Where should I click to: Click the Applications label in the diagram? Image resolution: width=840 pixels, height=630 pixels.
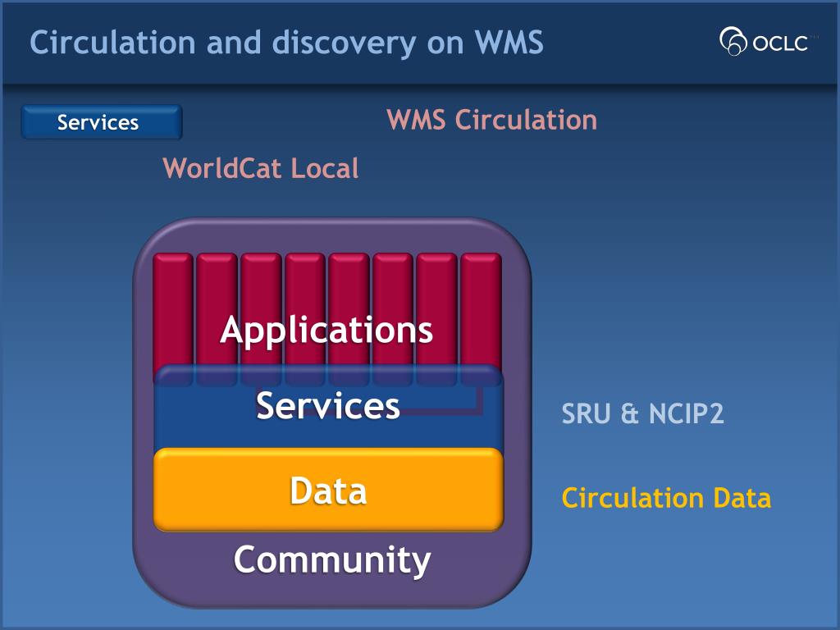[x=326, y=330]
